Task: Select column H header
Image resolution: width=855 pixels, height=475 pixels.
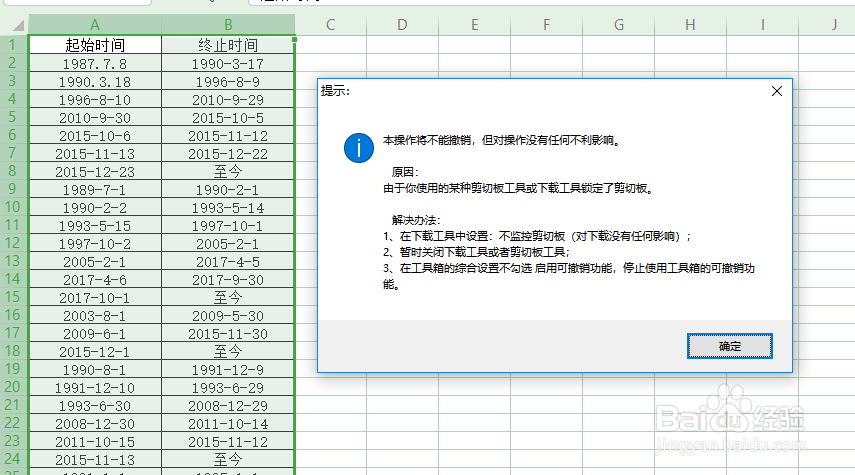Action: tap(690, 25)
